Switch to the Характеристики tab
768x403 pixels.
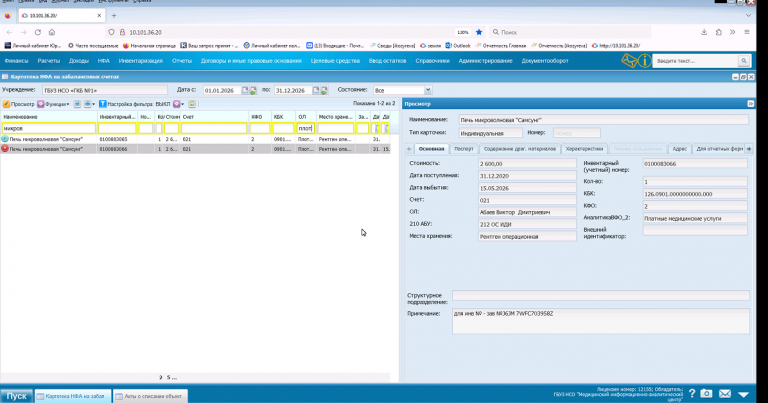pyautogui.click(x=584, y=149)
